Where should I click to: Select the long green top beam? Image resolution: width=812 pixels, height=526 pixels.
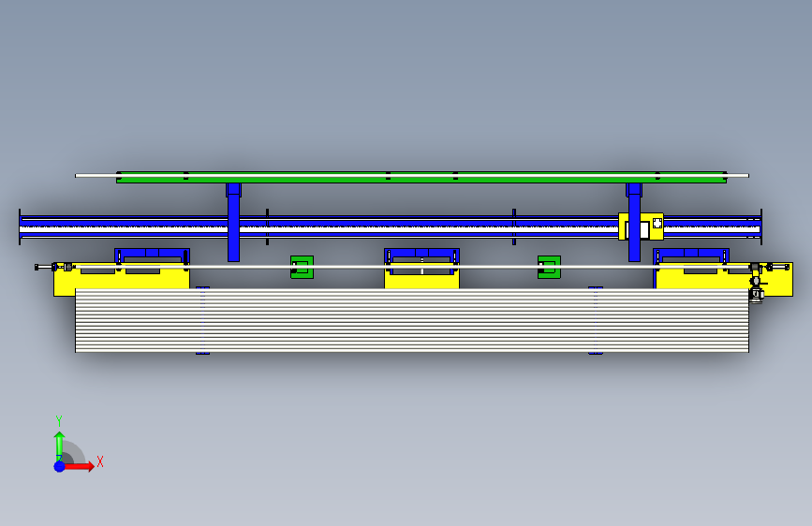[x=421, y=178]
